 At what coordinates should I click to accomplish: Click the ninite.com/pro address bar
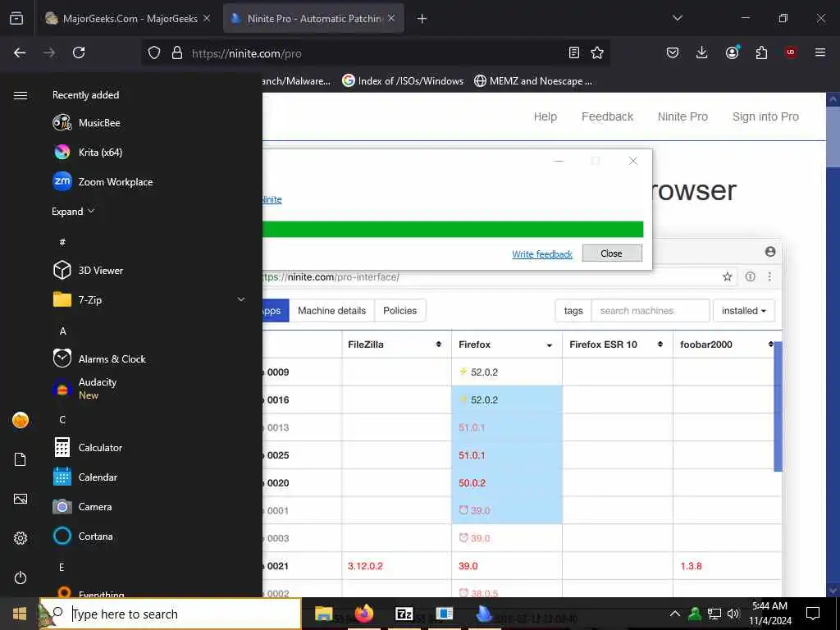pos(375,53)
